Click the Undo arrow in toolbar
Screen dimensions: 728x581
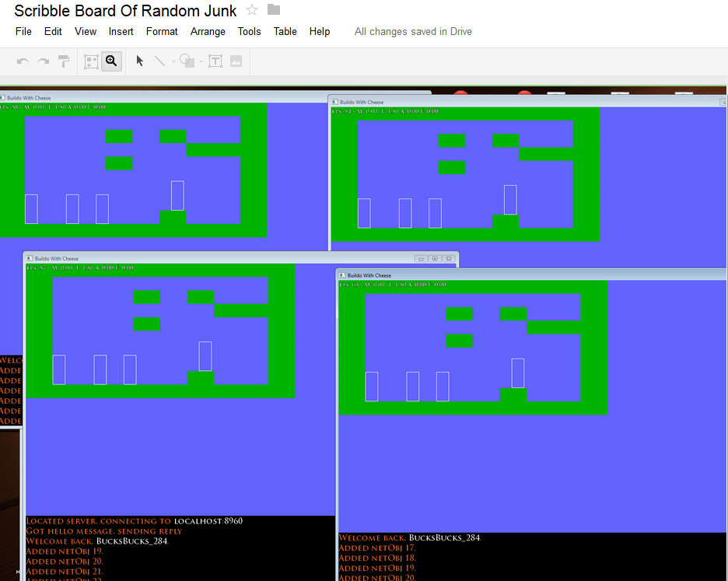(23, 61)
